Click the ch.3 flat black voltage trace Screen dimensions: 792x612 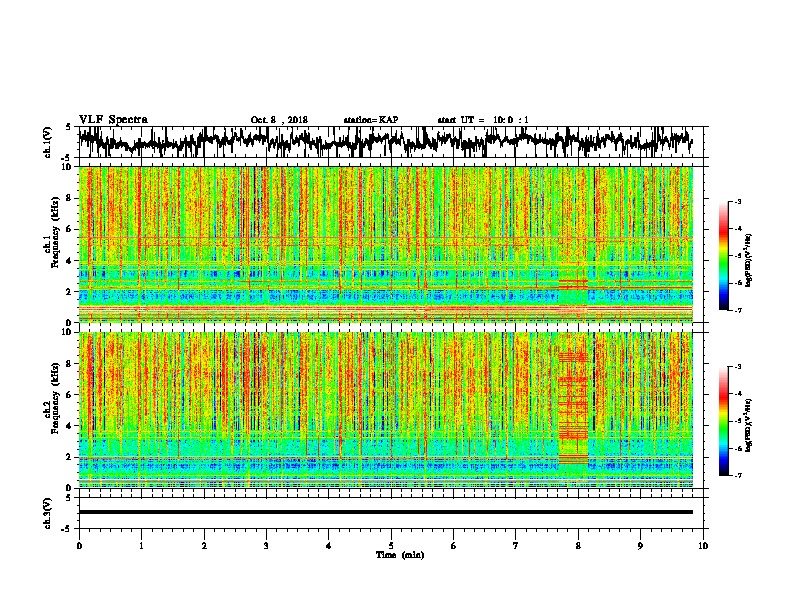tap(385, 512)
